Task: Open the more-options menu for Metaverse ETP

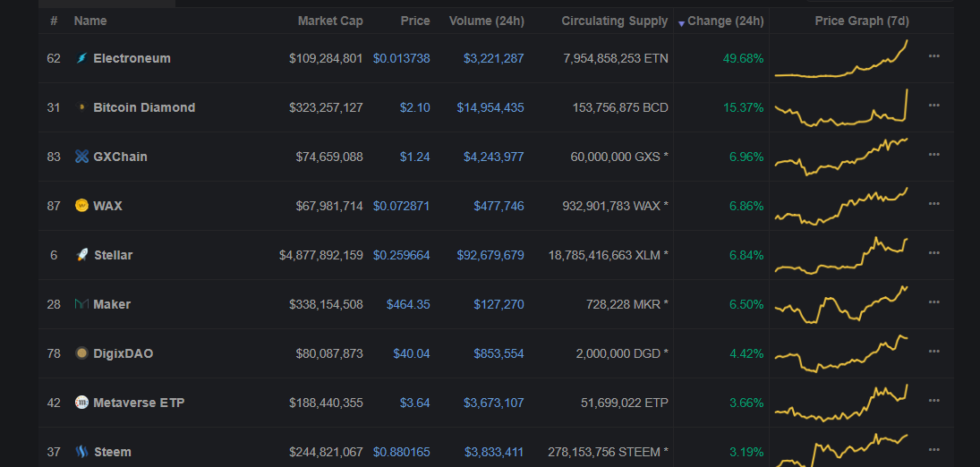Action: pos(933,400)
